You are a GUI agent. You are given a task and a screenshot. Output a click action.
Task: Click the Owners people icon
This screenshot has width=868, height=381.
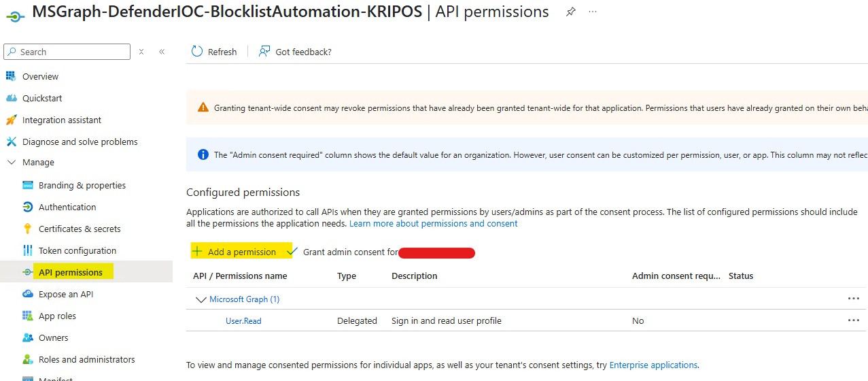[x=28, y=337]
